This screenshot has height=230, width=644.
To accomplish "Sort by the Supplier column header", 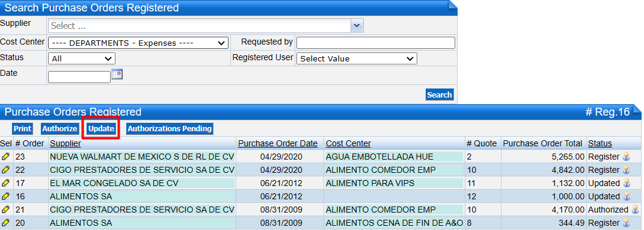I will tap(66, 143).
